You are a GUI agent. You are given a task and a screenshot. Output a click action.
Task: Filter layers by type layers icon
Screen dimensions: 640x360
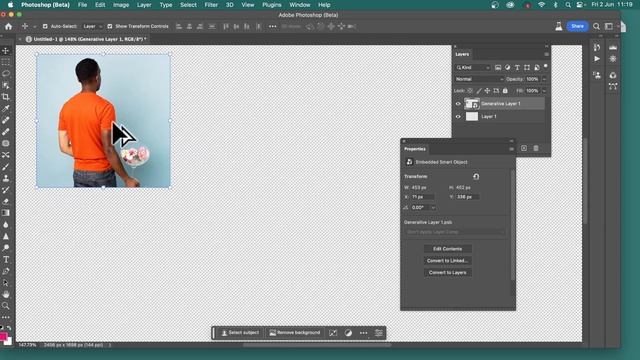point(517,67)
